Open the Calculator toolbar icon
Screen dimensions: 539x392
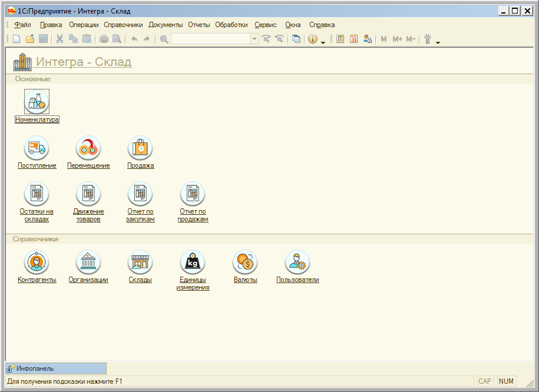coord(340,39)
